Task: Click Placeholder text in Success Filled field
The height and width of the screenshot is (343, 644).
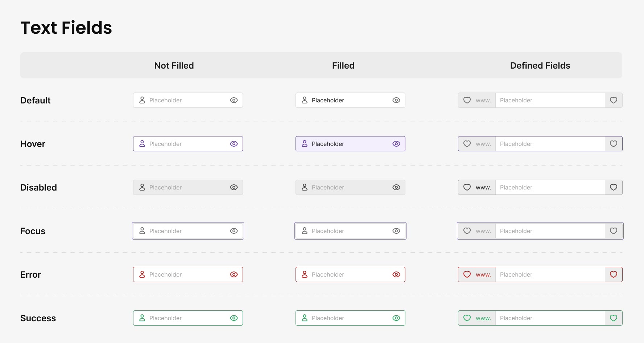Action: tap(328, 318)
